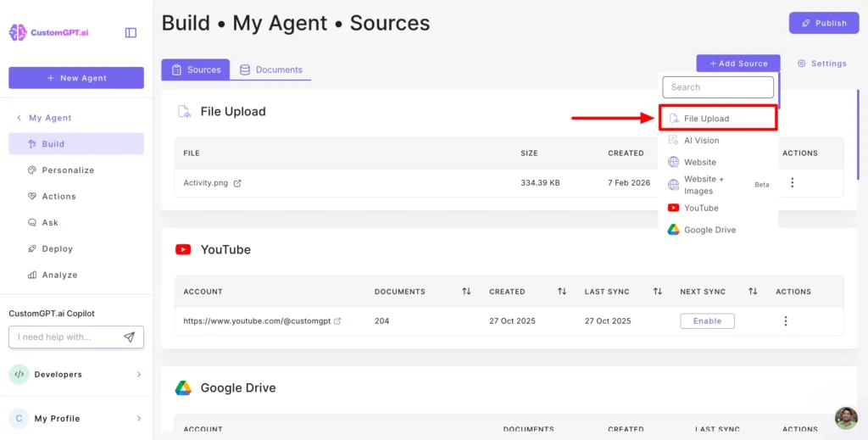Click the Search field in source dropdown
Screen dimensions: 868x440
coord(718,87)
